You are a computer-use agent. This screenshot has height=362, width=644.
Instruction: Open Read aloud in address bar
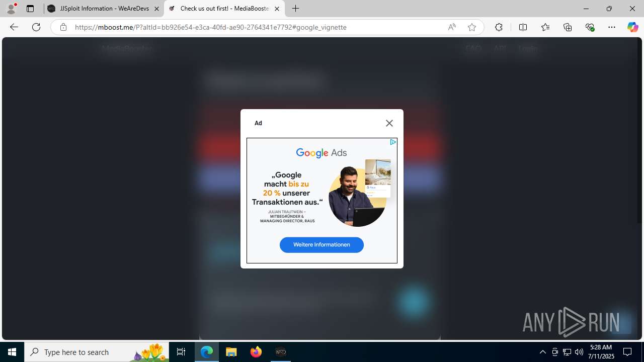452,27
